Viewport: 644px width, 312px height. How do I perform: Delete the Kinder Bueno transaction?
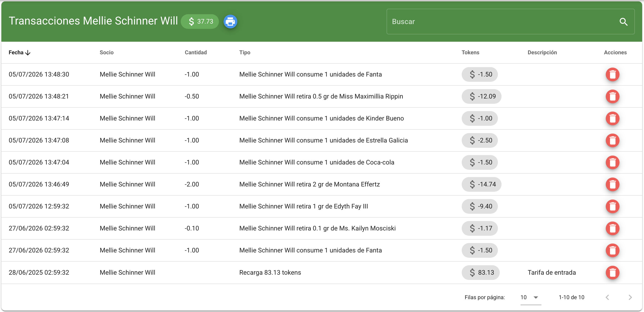click(x=612, y=118)
